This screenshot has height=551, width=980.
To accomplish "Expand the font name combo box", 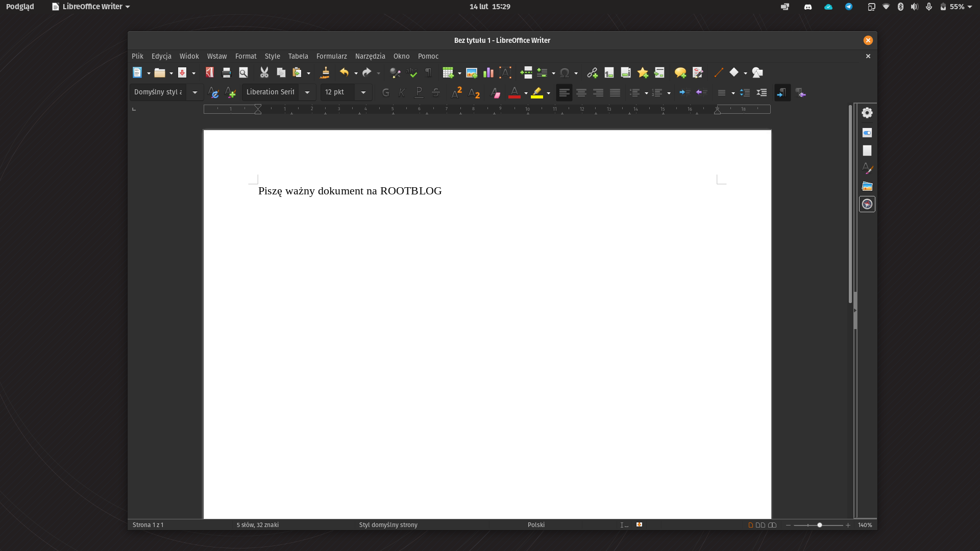I will (307, 92).
